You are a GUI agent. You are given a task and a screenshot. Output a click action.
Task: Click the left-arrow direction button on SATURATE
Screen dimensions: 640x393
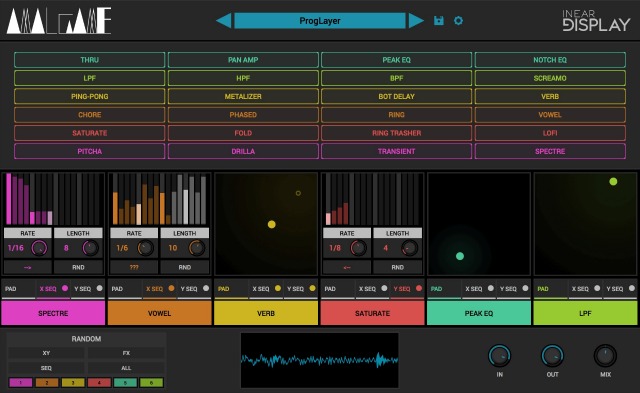347,267
